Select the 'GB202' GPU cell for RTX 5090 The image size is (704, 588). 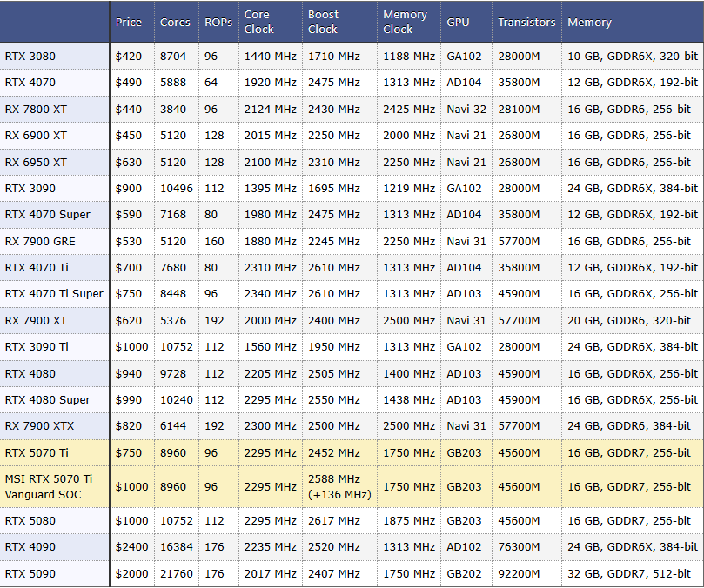coord(464,573)
